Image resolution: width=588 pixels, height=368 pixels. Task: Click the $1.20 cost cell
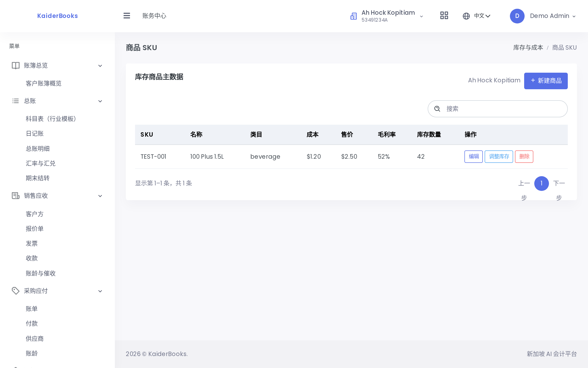click(x=314, y=156)
